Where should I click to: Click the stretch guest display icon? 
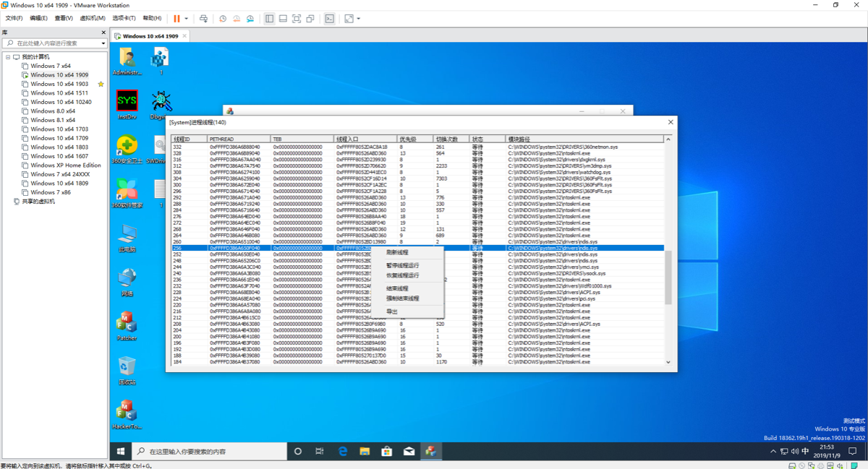(349, 18)
